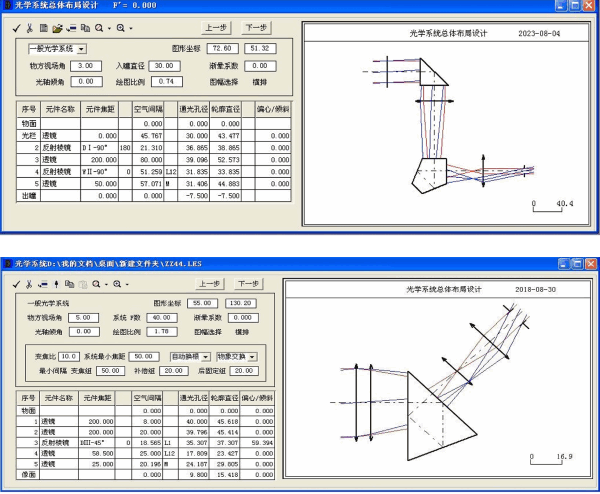Click the document icon next to the upper scissors

click(43, 28)
